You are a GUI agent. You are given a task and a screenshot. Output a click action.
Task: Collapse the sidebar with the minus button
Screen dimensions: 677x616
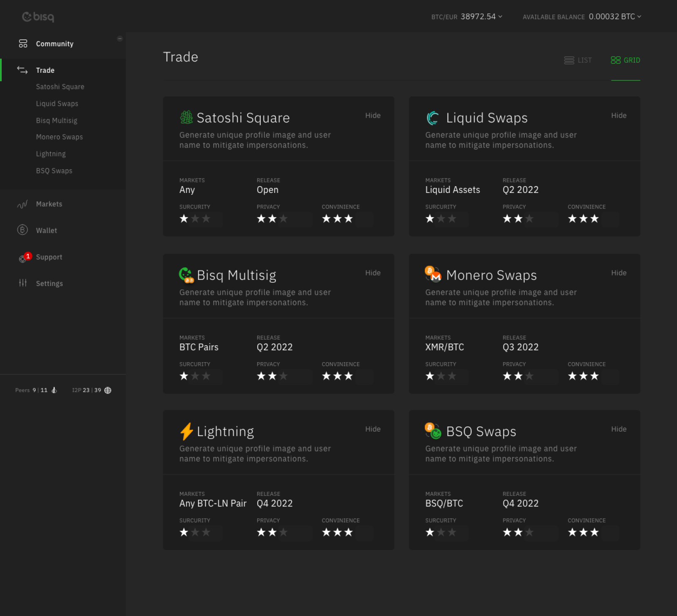click(x=120, y=38)
